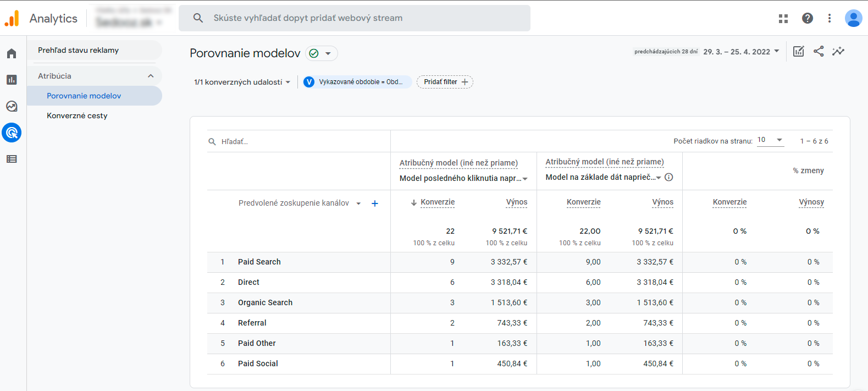
Task: Open default channel grouping dropdown
Action: (x=300, y=203)
